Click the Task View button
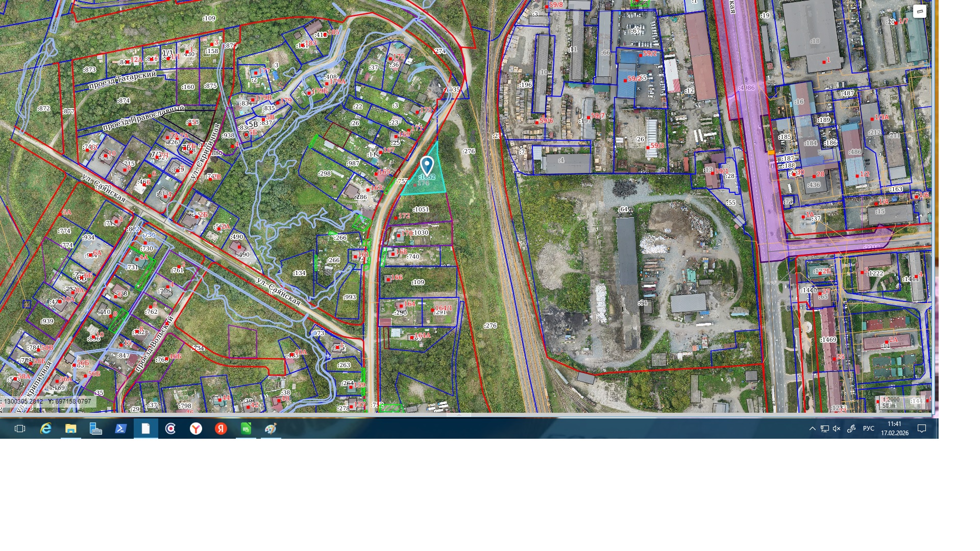 point(20,429)
